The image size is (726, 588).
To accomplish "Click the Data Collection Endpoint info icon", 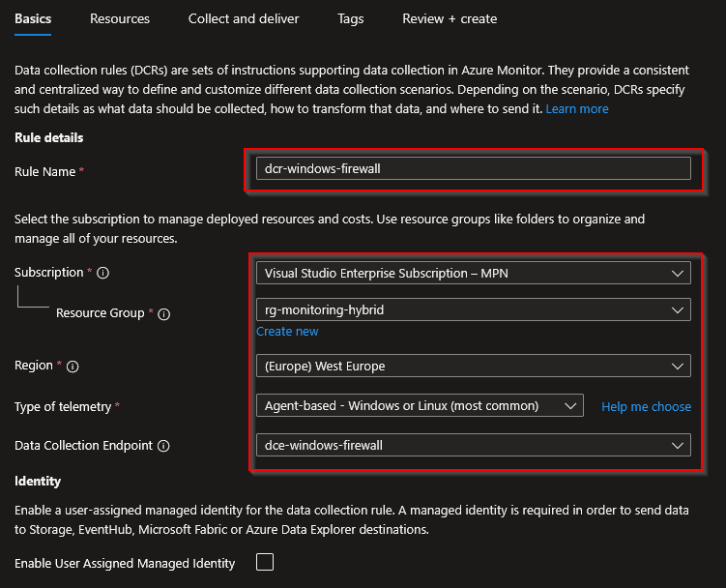I will (163, 446).
